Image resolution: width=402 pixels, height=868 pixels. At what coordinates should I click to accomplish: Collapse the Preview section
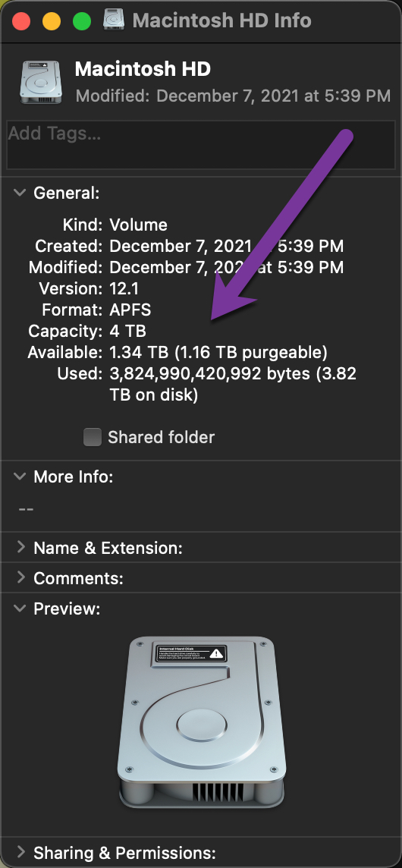(20, 609)
